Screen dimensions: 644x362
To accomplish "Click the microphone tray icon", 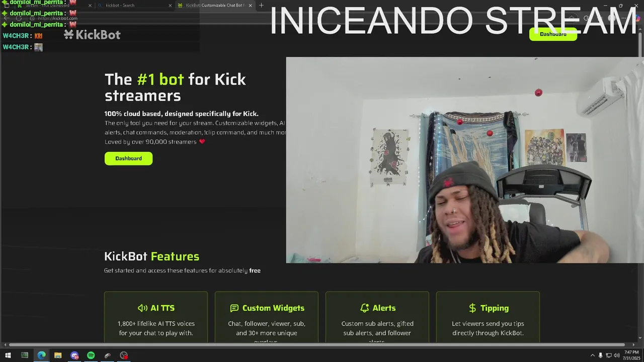I will click(x=600, y=355).
